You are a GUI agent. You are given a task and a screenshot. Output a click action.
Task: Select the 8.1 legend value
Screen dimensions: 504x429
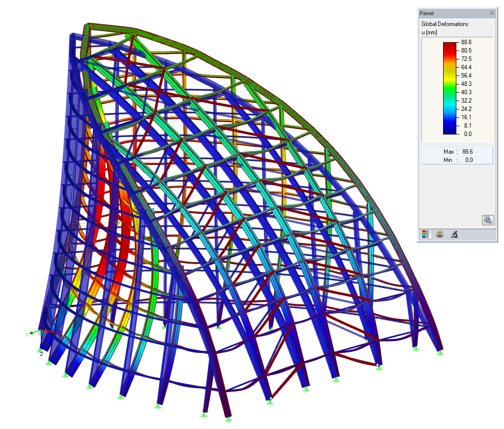[467, 126]
